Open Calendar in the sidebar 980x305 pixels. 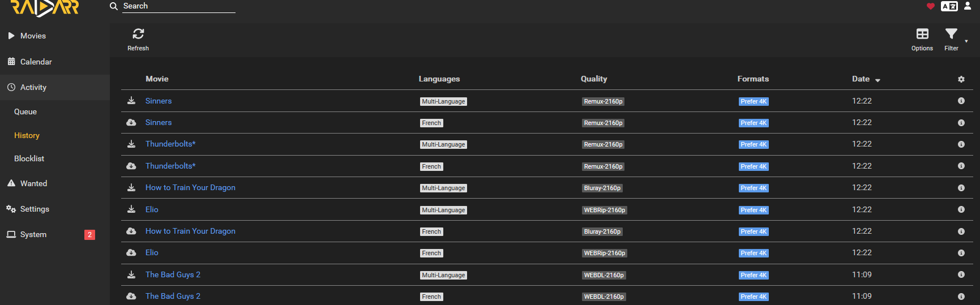(55, 62)
